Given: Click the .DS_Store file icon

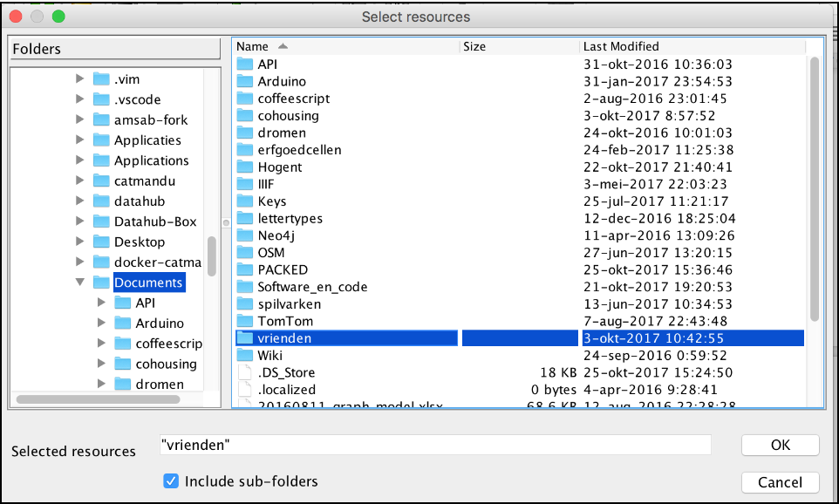Looking at the screenshot, I should (244, 372).
